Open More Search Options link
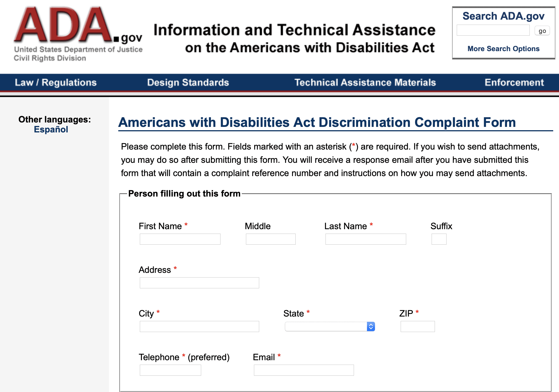Screen dimensions: 559x392 pos(503,49)
